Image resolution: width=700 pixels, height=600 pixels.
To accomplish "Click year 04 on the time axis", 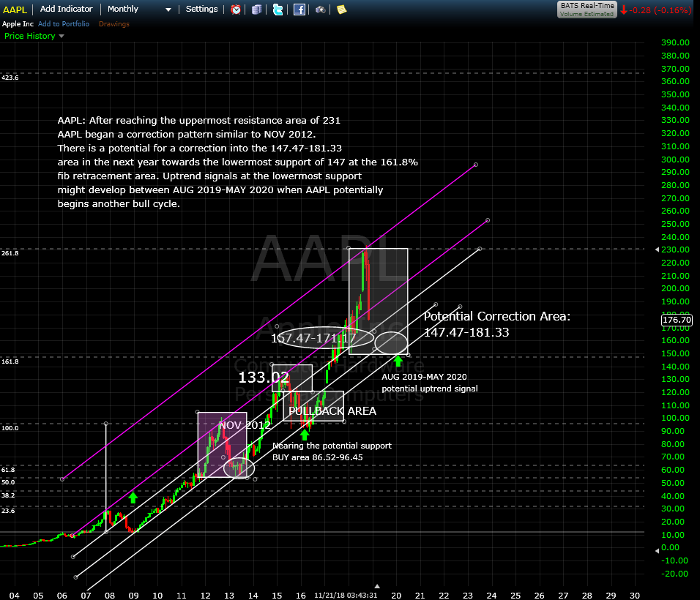I will [15, 595].
